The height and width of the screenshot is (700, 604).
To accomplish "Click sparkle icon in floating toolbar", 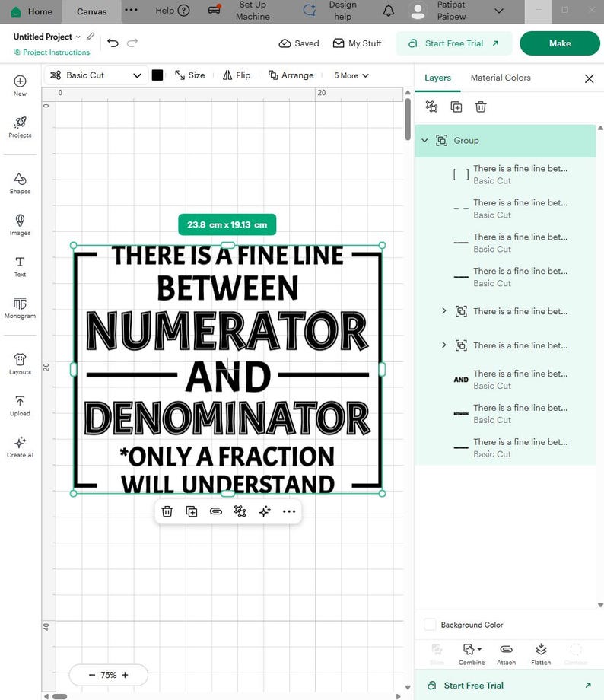I will pos(265,511).
